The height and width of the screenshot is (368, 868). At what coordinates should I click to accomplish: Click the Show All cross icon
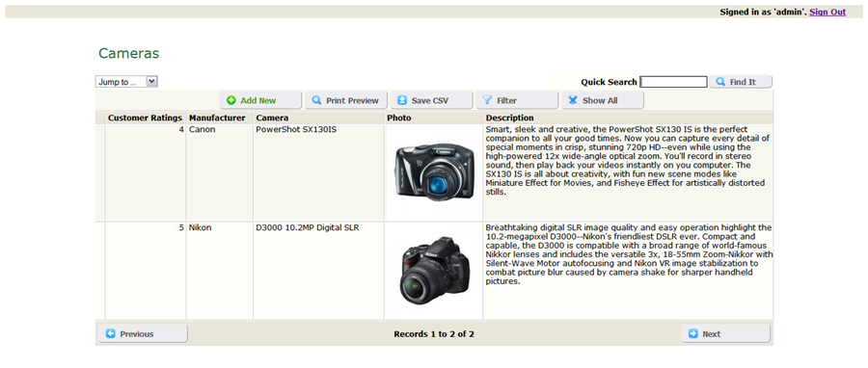(x=573, y=100)
